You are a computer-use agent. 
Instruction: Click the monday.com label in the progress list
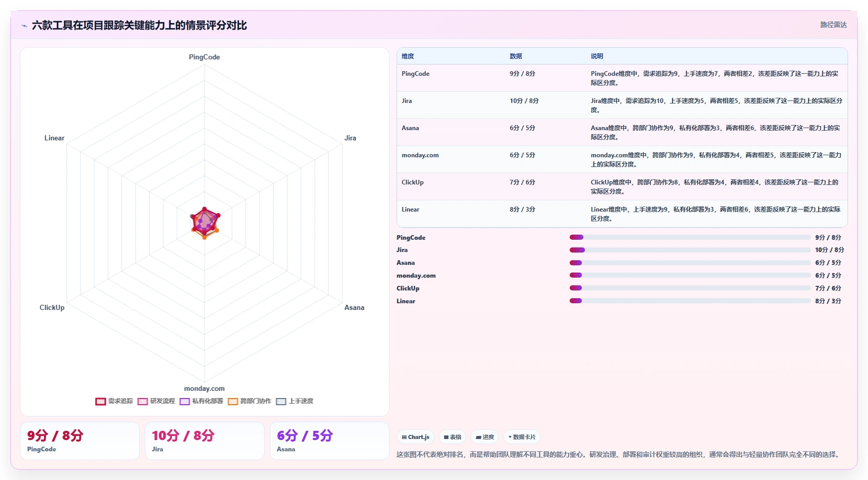click(416, 276)
